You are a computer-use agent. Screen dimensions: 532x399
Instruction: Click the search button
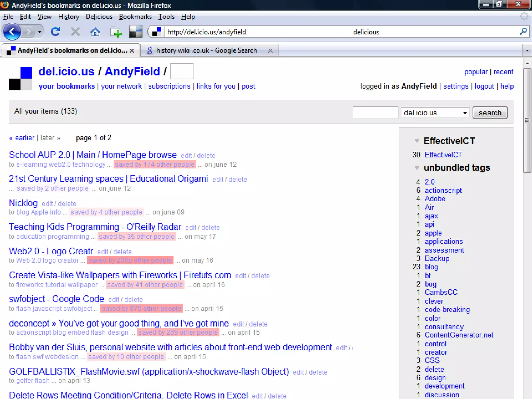(490, 113)
